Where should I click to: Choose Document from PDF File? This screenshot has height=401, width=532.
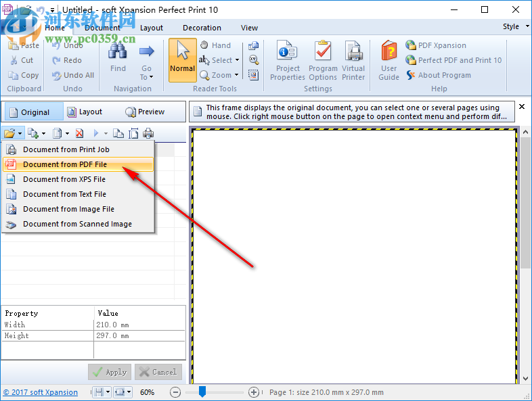click(x=78, y=164)
